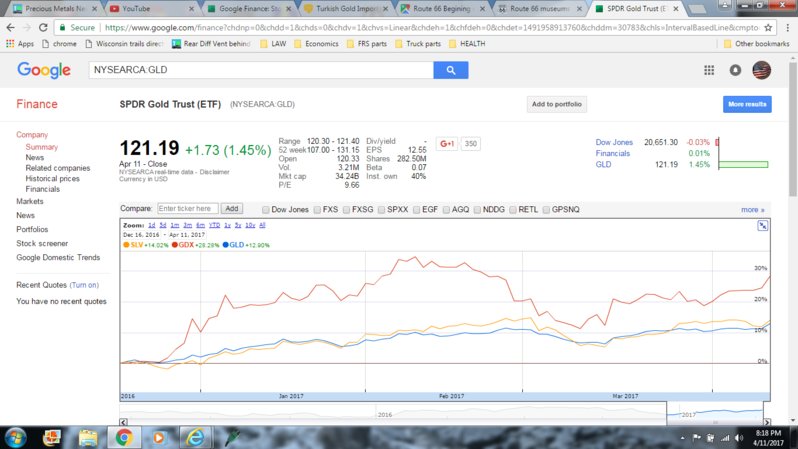Click the Add to portfolio button
Image resolution: width=798 pixels, height=449 pixels.
(x=556, y=104)
